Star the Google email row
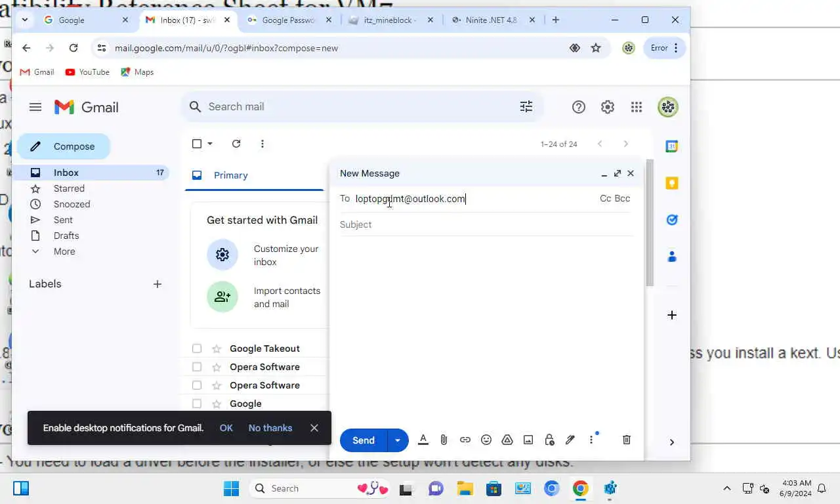The image size is (840, 504). pyautogui.click(x=216, y=404)
